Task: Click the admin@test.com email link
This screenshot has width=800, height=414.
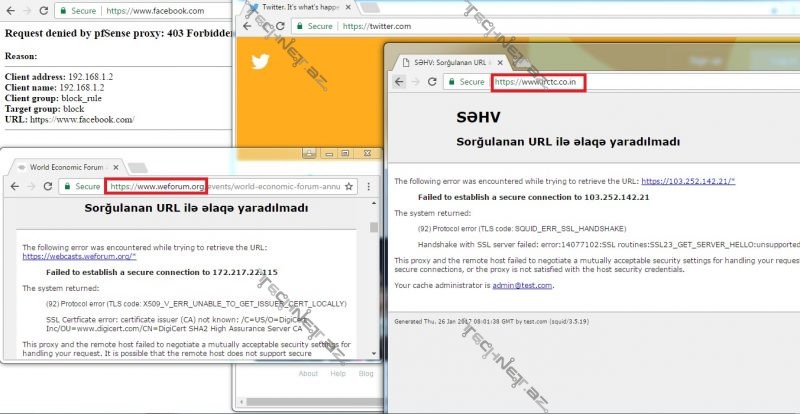Action: click(x=522, y=285)
